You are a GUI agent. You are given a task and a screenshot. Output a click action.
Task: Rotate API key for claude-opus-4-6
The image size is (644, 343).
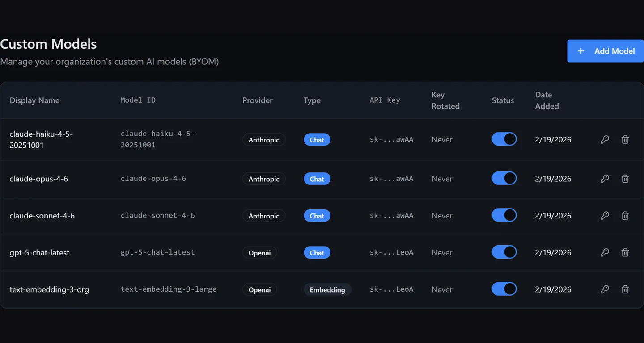(x=605, y=179)
